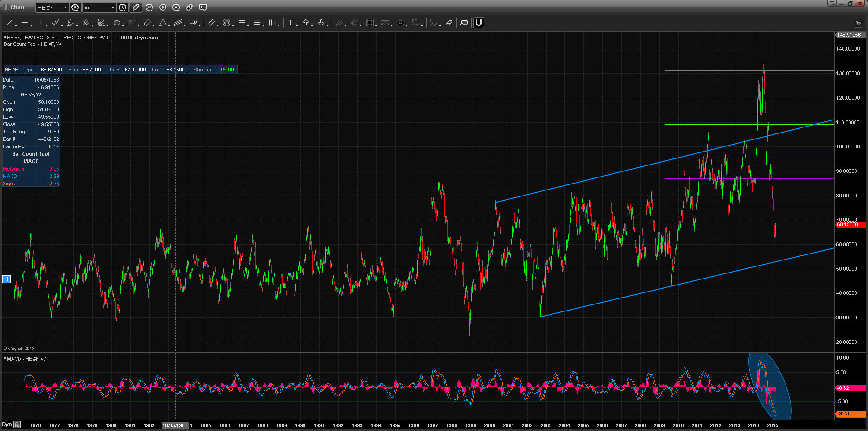
Task: Toggle the pencil drawing mode button
Action: click(136, 7)
